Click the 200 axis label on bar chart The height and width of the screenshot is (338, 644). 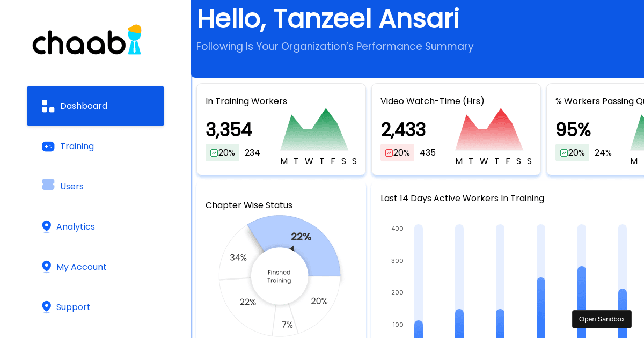pyautogui.click(x=398, y=292)
